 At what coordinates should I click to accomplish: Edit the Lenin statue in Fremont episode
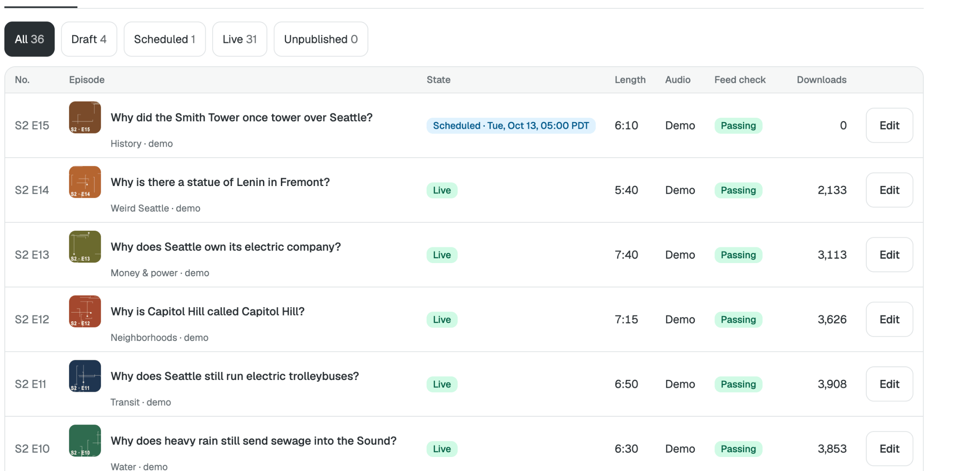point(889,190)
